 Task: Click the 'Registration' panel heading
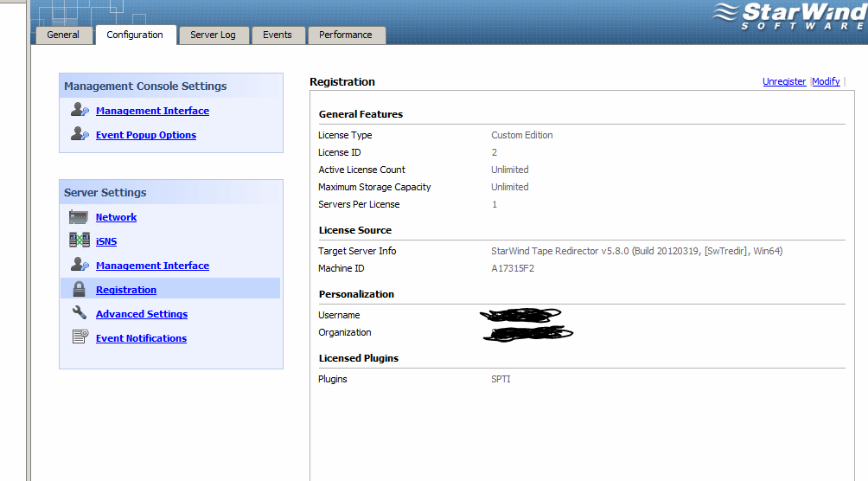click(342, 82)
